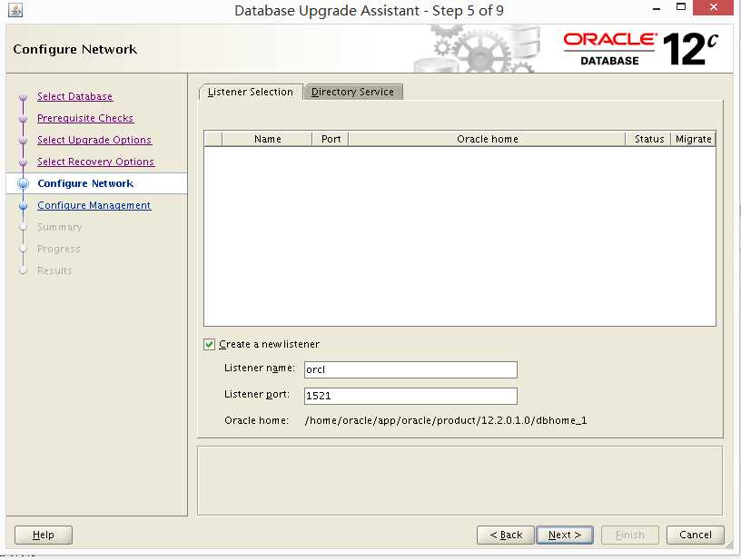Go to the Select Database step
Viewport: 741px width, 560px height.
74,96
